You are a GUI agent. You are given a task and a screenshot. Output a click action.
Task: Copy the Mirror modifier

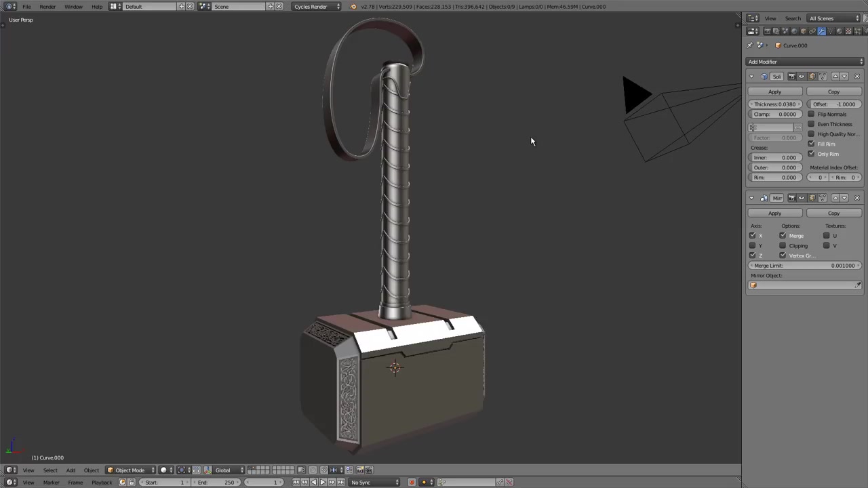(x=833, y=213)
